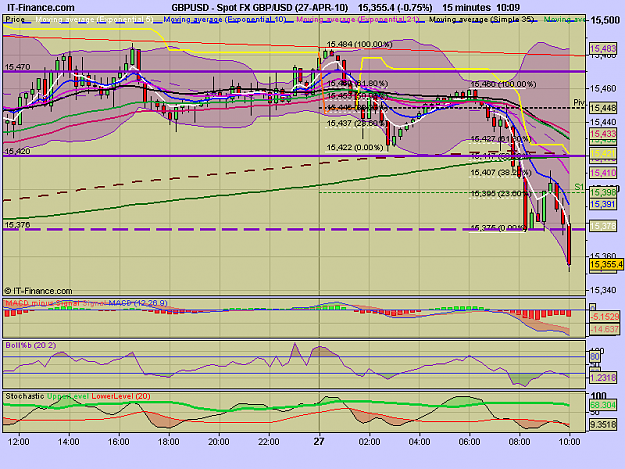Click the 12:00 time axis label

tap(19, 442)
